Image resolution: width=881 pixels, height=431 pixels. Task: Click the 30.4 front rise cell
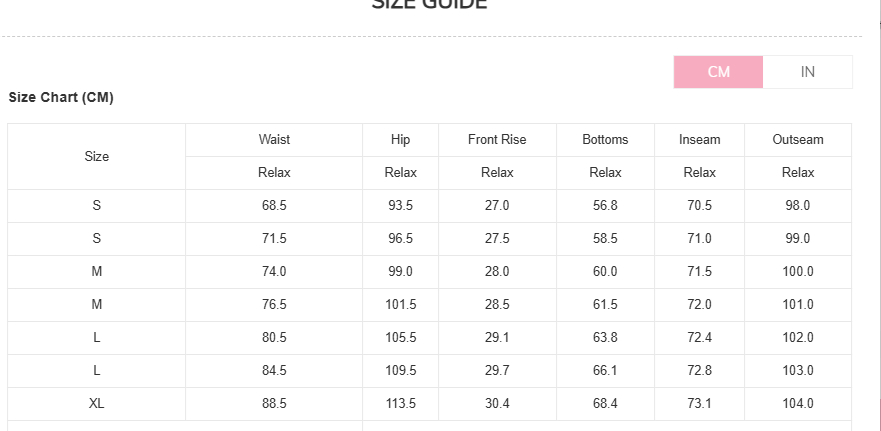pos(497,404)
